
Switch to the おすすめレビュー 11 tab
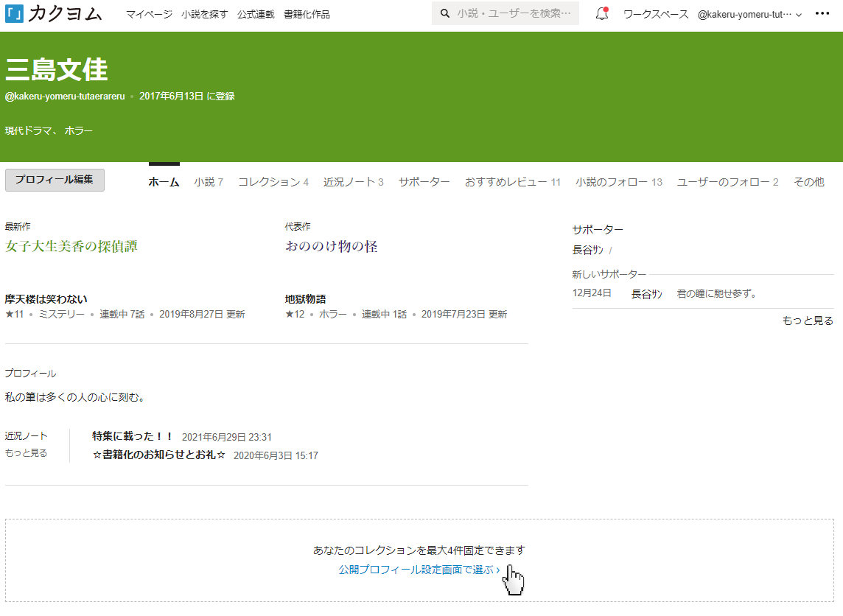512,182
